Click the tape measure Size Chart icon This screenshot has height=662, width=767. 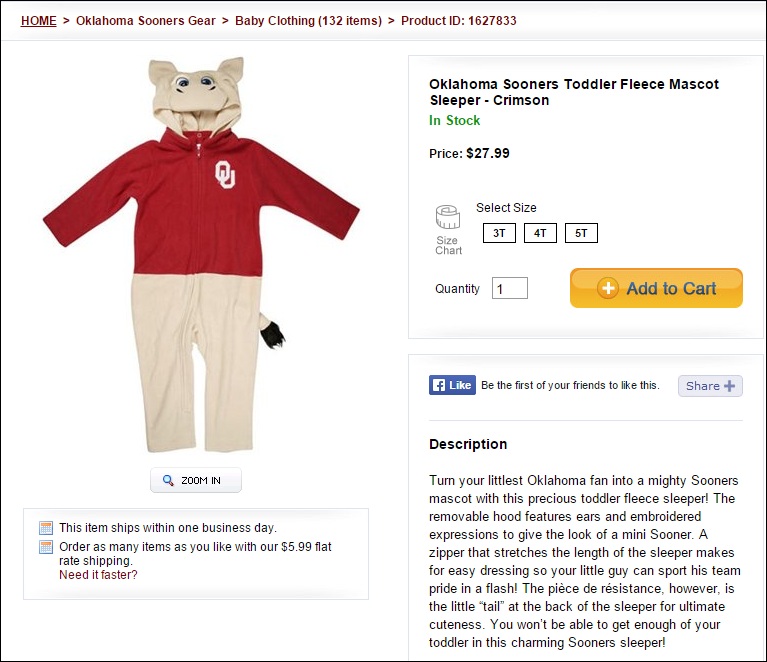point(447,217)
